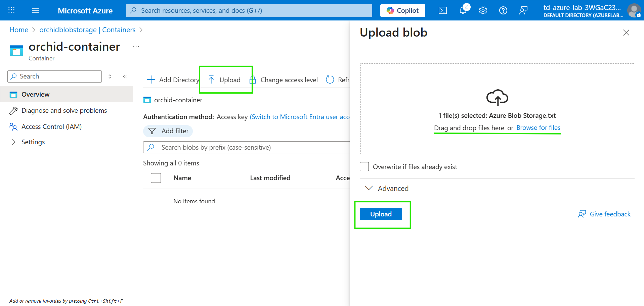This screenshot has width=644, height=306.
Task: Enable Overwrite if files already exist
Action: [x=364, y=167]
